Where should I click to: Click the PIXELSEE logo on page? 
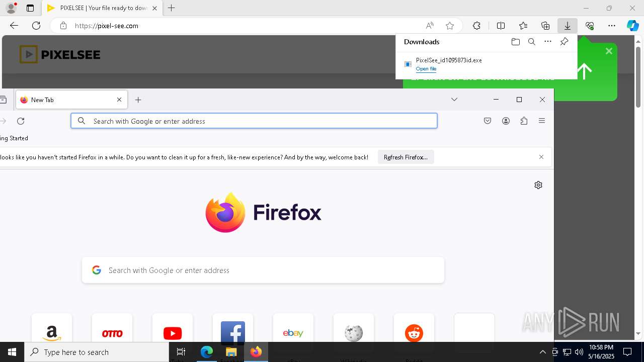pos(60,54)
